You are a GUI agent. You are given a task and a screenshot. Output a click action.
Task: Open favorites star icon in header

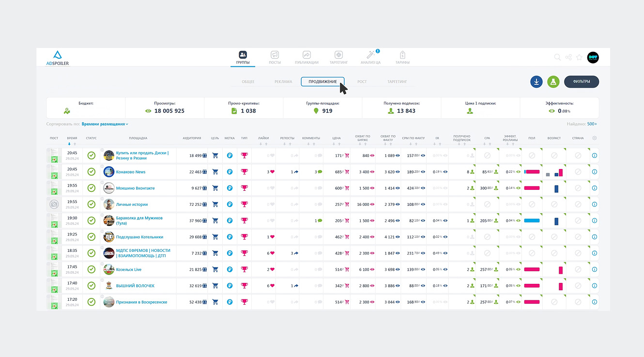580,57
